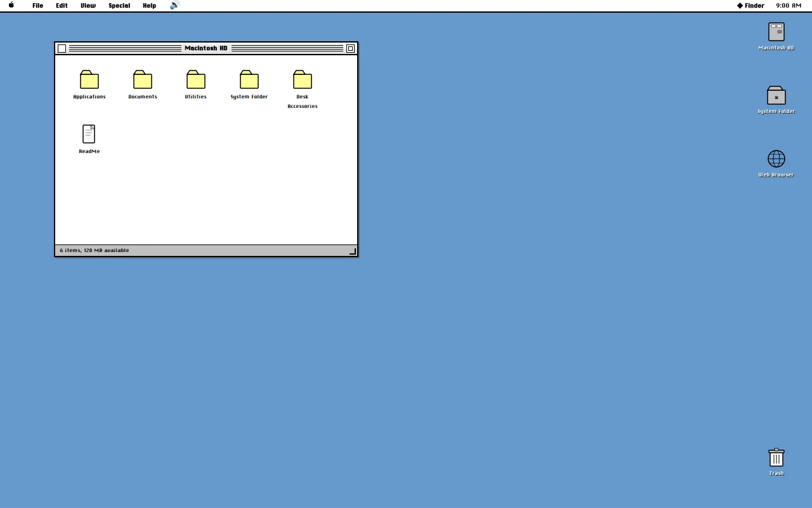Open the Help menu
The height and width of the screenshot is (508, 812).
tap(150, 6)
